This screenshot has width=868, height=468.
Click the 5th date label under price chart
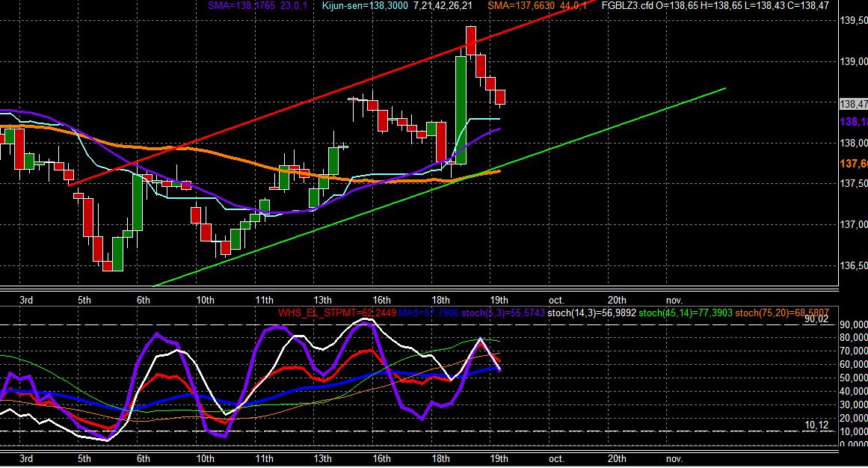84,301
